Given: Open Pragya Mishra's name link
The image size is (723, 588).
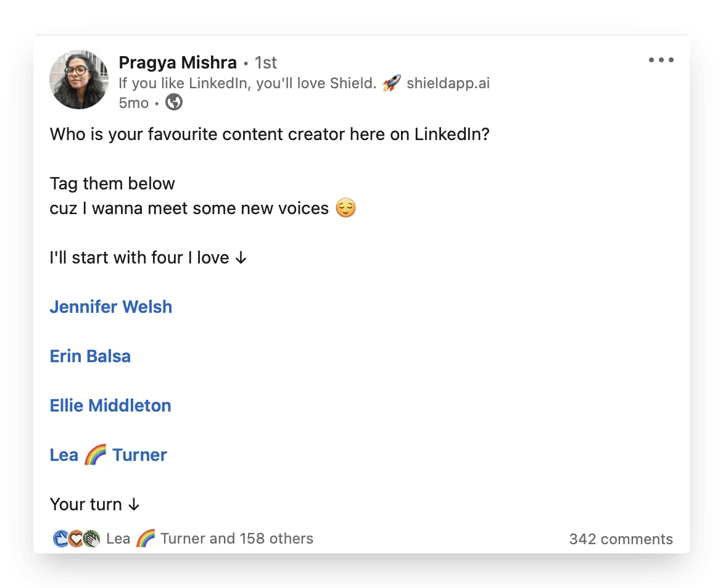Looking at the screenshot, I should [x=178, y=62].
